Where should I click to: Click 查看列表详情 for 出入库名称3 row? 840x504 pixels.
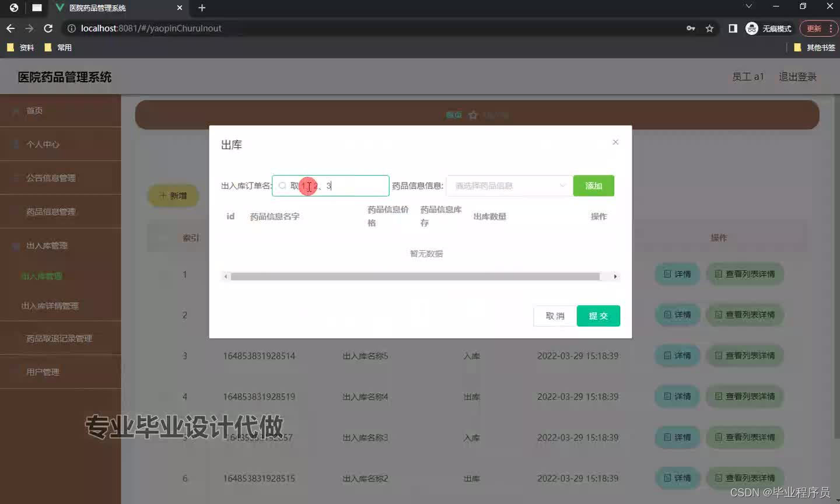(745, 437)
